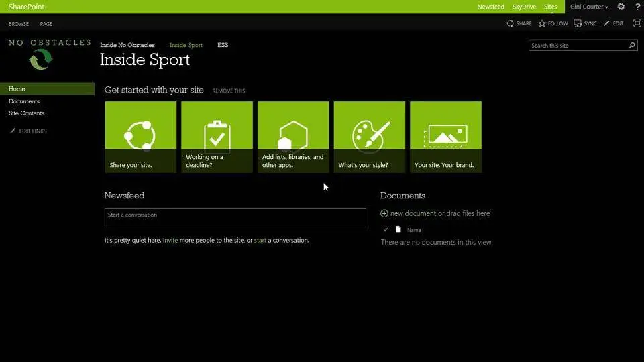
Task: Click the new document plus icon
Action: point(384,213)
